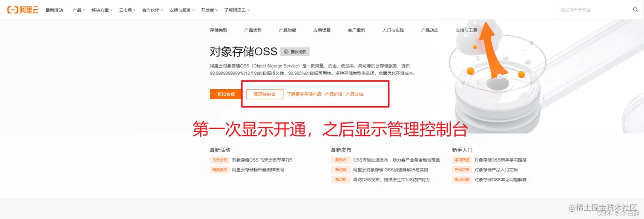Image resolution: width=644 pixels, height=219 pixels.
Task: Click the 精选案例 tag
Action: point(219,170)
